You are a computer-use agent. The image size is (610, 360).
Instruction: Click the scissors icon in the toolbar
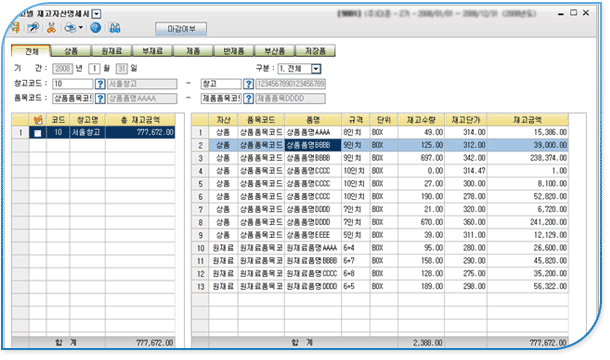click(51, 28)
